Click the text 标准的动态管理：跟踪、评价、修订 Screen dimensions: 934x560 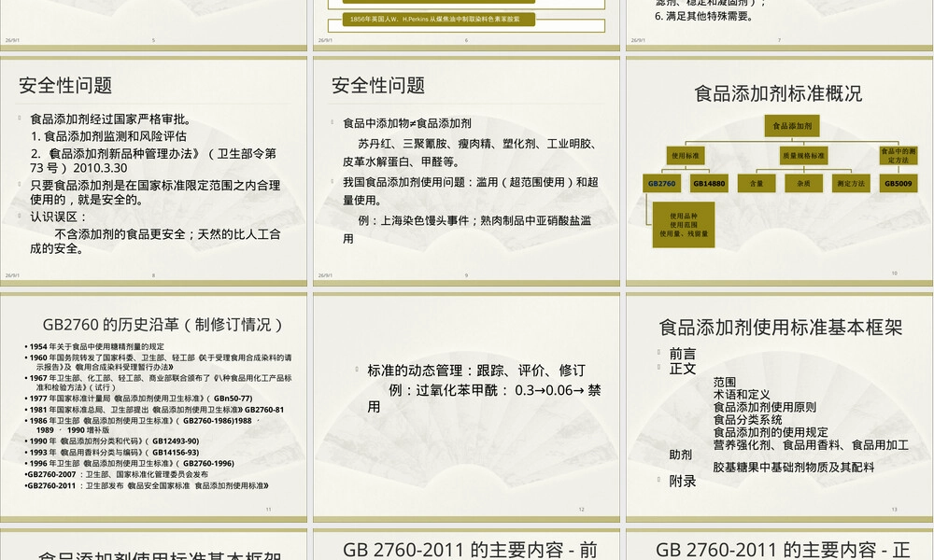[x=476, y=371]
